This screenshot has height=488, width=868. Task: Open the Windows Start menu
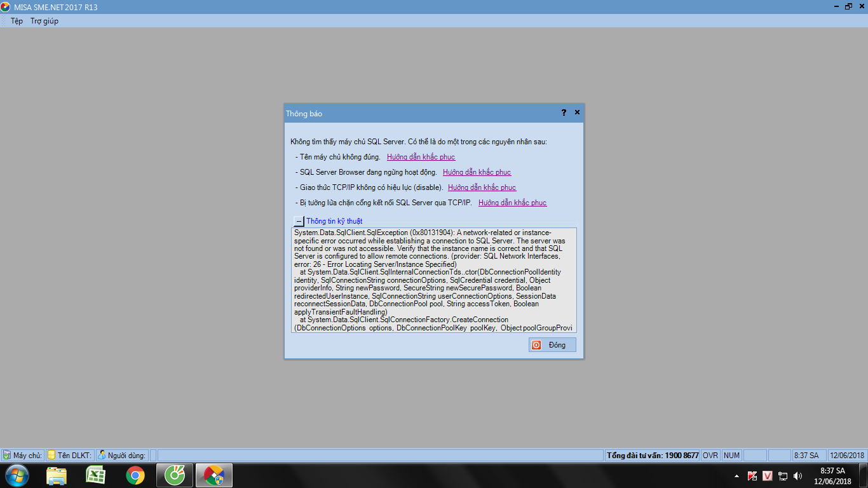17,475
